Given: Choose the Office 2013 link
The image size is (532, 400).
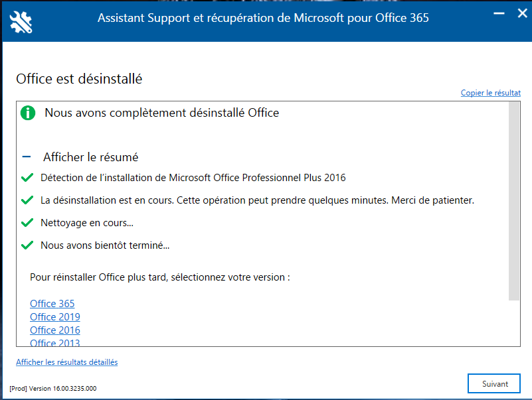Looking at the screenshot, I should (55, 342).
